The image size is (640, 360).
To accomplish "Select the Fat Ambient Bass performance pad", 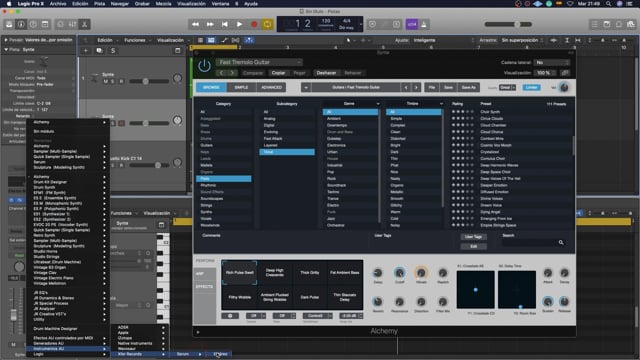I will (344, 272).
